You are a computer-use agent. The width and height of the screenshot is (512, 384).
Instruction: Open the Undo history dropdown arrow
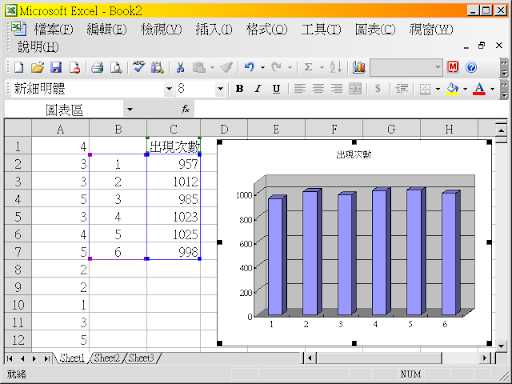coord(263,68)
